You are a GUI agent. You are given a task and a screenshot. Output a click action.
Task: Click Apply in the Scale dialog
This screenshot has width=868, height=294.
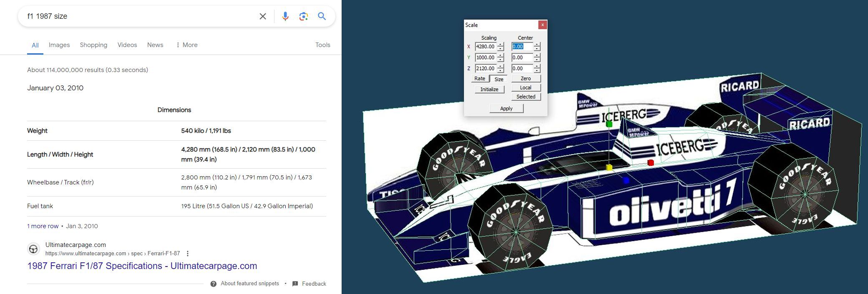506,109
